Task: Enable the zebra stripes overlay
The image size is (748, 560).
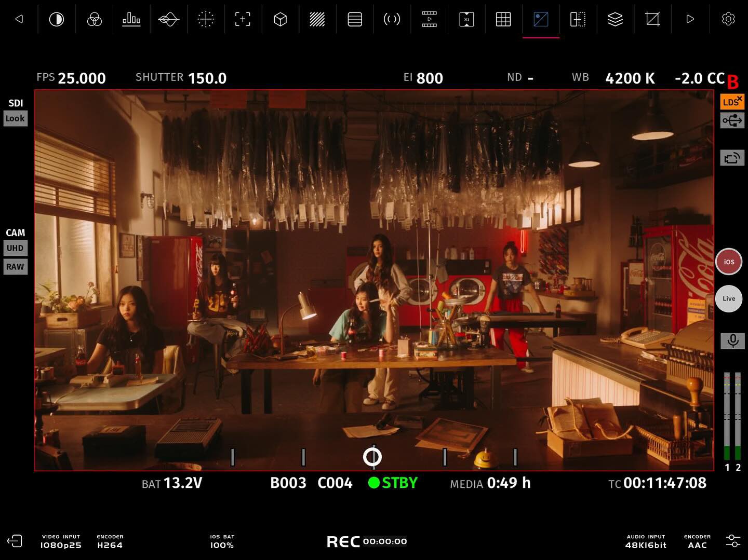Action: (317, 20)
